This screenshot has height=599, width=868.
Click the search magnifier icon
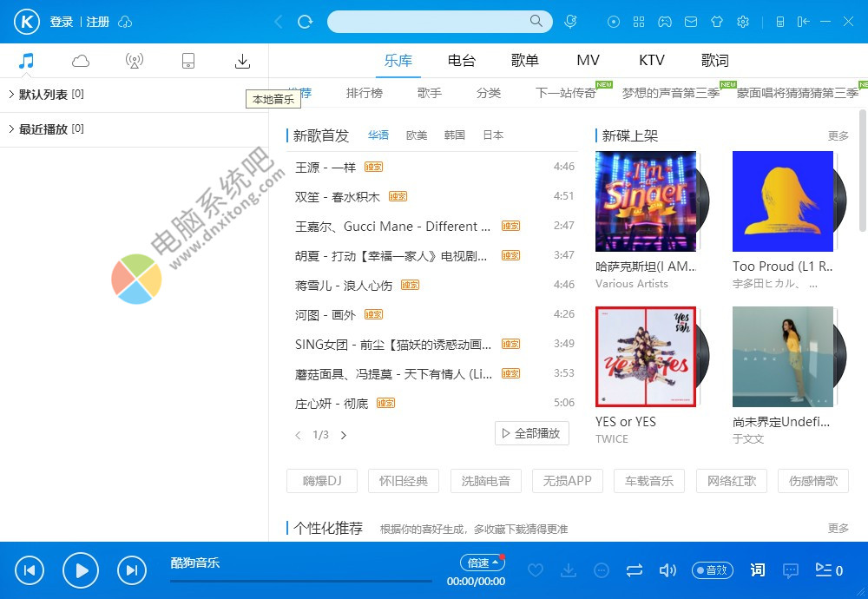pos(536,21)
